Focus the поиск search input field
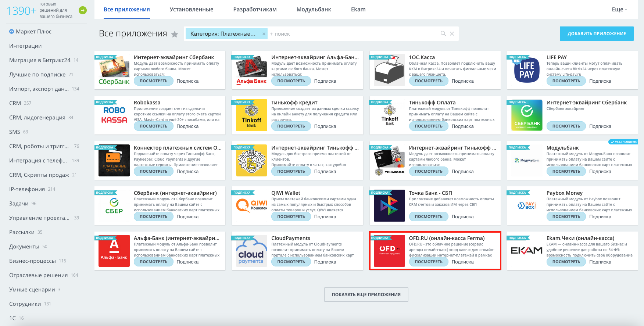Screen dimensions: 644x326 (x=353, y=34)
